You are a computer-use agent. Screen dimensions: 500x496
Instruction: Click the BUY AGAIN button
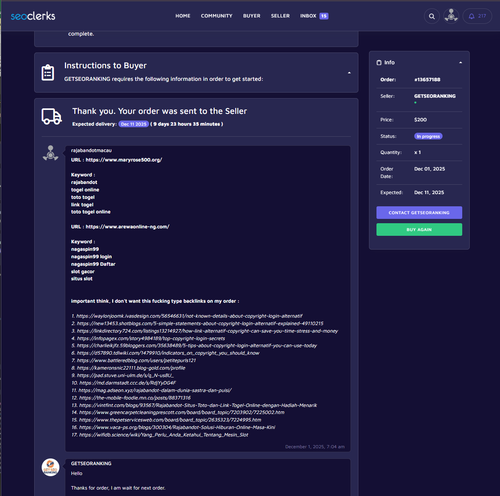419,230
